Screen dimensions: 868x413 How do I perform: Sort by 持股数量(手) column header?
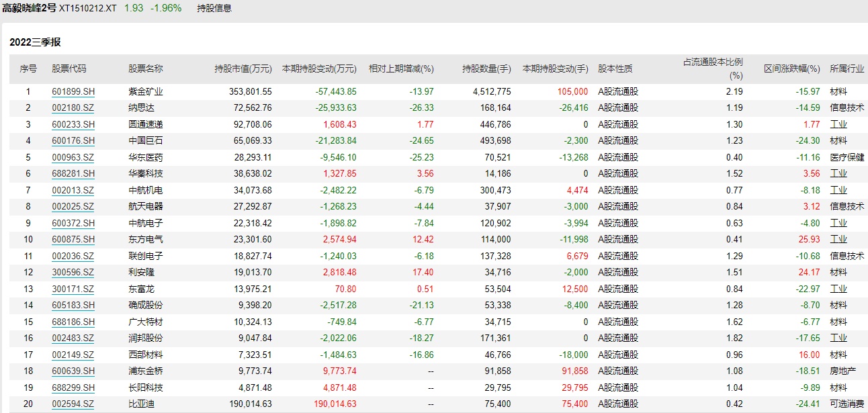486,68
